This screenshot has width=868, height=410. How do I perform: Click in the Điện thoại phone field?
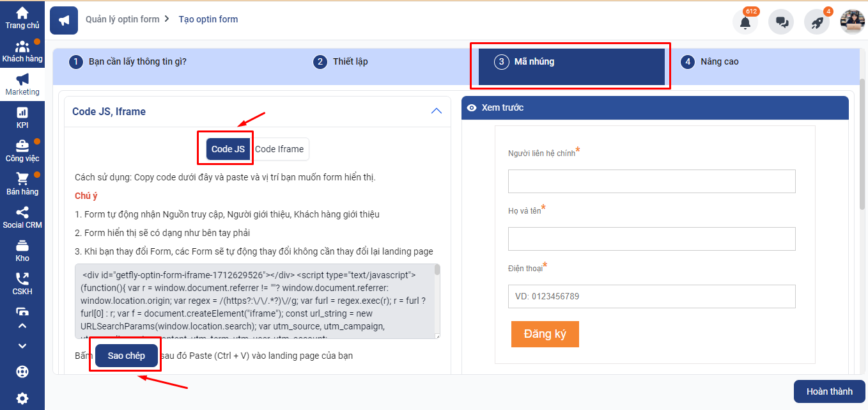click(651, 297)
